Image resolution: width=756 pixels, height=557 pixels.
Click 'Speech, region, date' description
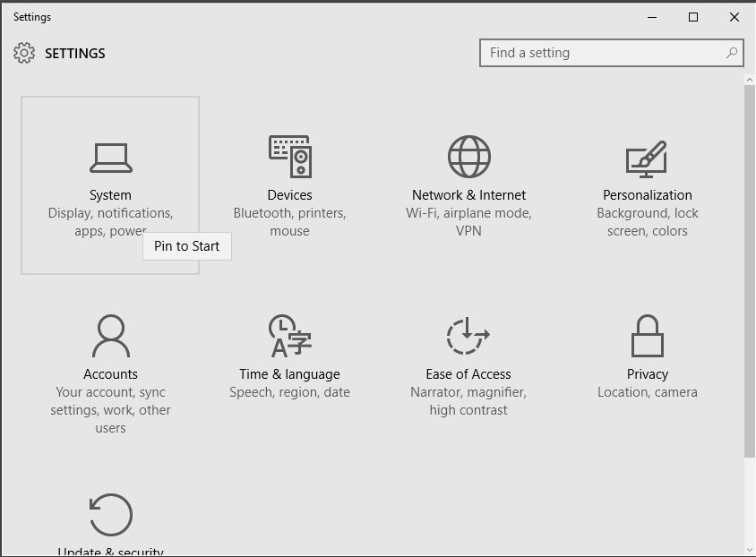tap(289, 392)
